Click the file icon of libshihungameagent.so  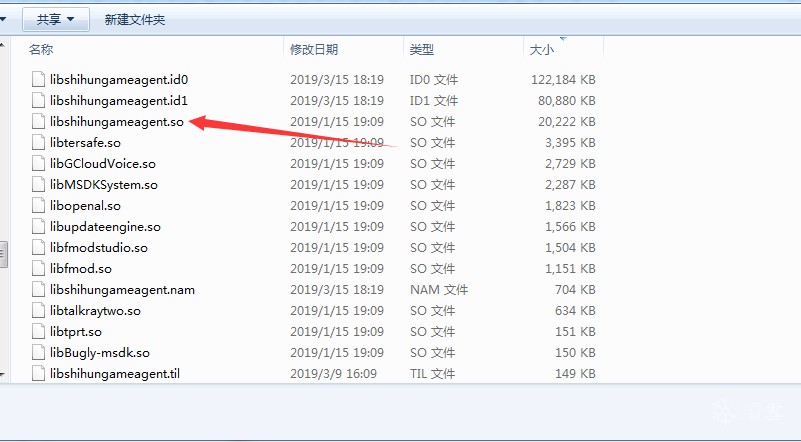point(38,122)
